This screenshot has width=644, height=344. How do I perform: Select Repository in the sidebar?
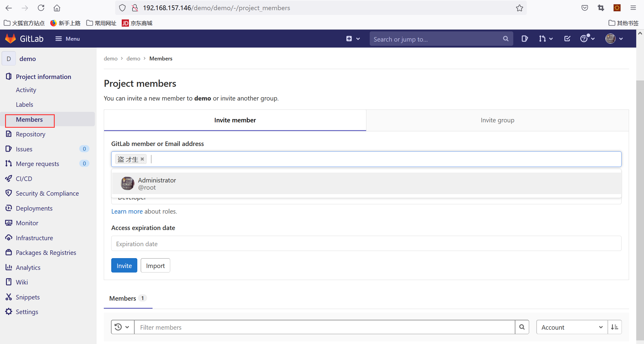[31, 134]
